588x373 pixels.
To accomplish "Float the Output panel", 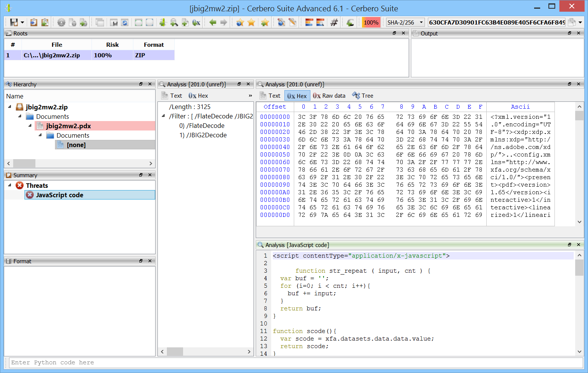I will tap(570, 33).
